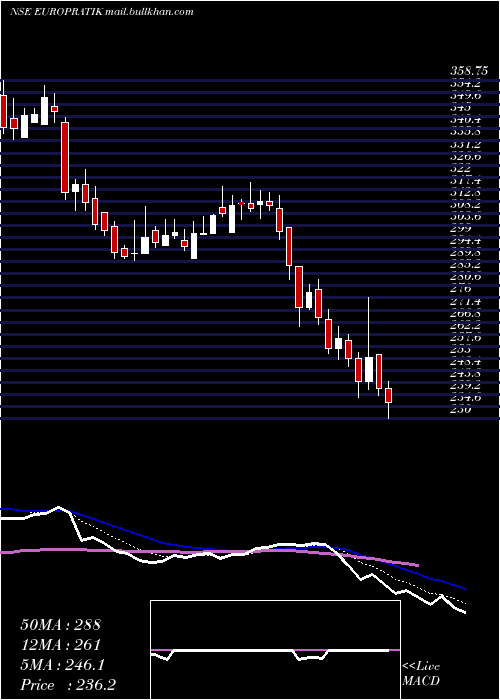The height and width of the screenshot is (700, 500).
Task: Select the 12MA : 261 reading
Action: 60,645
